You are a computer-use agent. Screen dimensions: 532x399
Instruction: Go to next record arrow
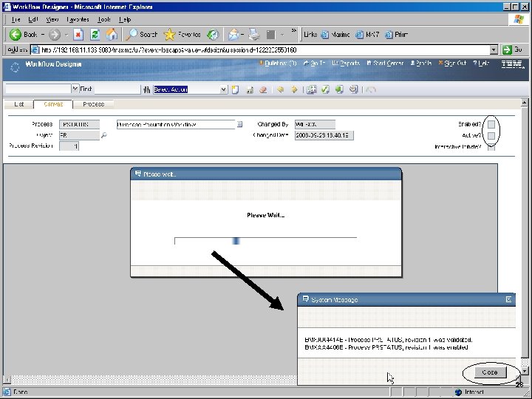tap(294, 89)
